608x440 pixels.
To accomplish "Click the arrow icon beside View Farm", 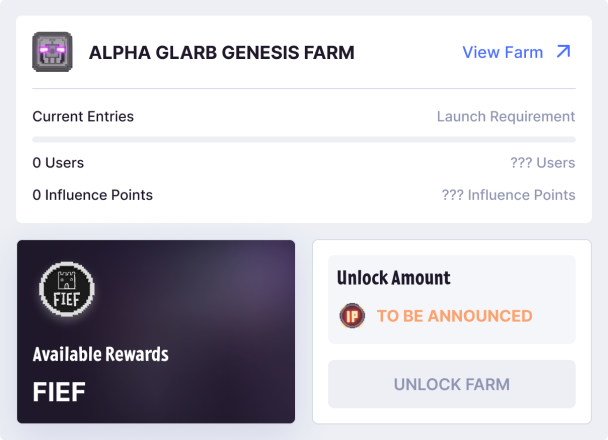I will tap(564, 52).
